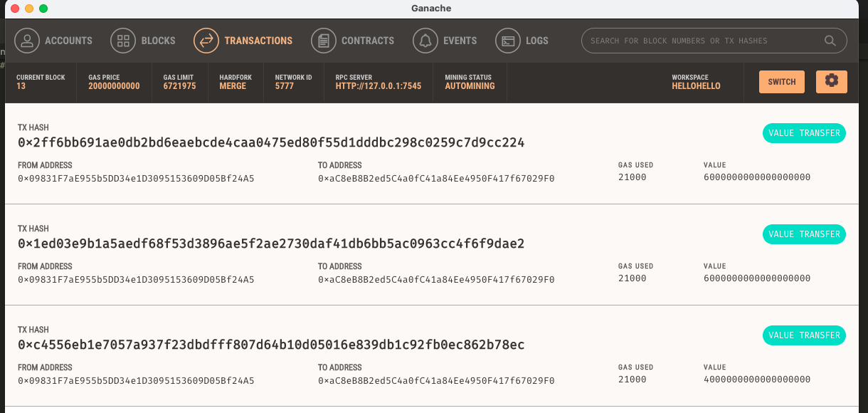Viewport: 868px width, 413px height.
Task: Open the HELLOHELLO workspace label
Action: 696,86
